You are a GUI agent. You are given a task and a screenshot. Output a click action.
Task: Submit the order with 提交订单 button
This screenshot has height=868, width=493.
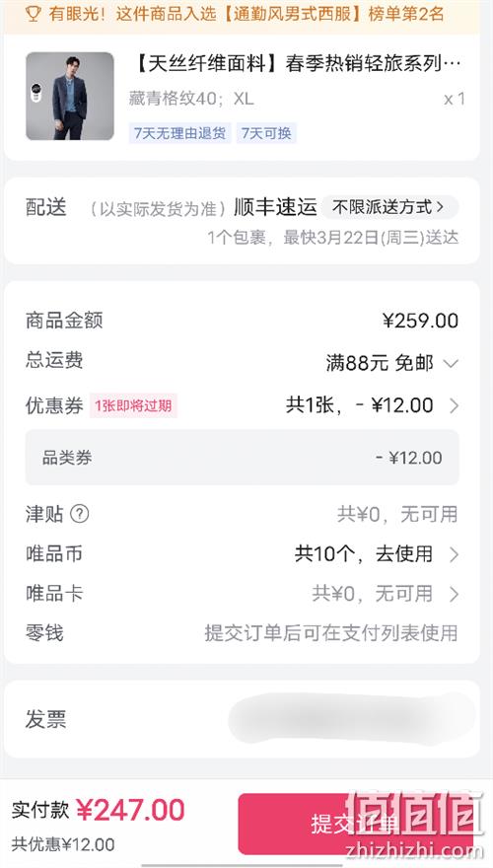click(357, 825)
